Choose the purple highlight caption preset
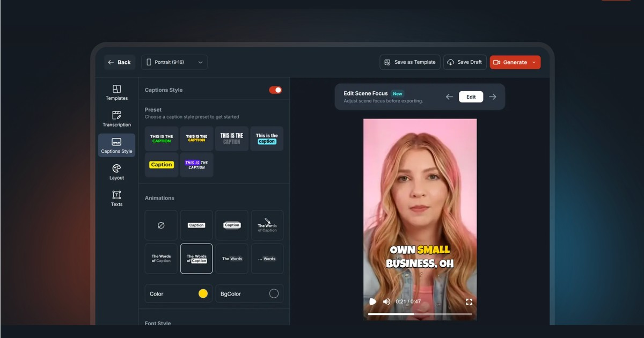The image size is (644, 338). 196,165
